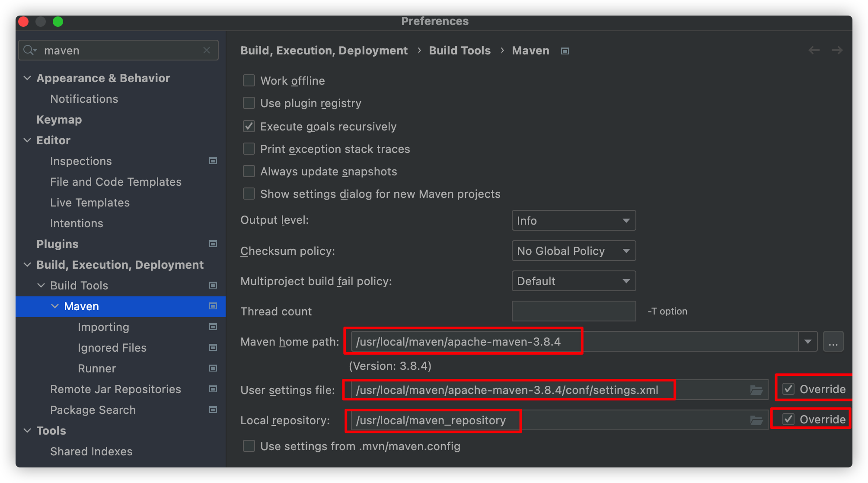The image size is (868, 483).
Task: Click Build, Execution, Deployment breadcrumb
Action: point(324,51)
